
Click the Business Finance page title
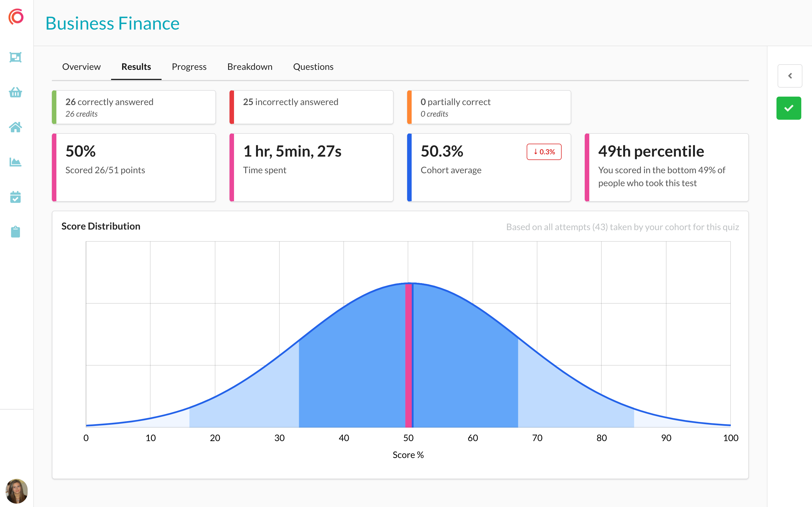[x=112, y=23]
